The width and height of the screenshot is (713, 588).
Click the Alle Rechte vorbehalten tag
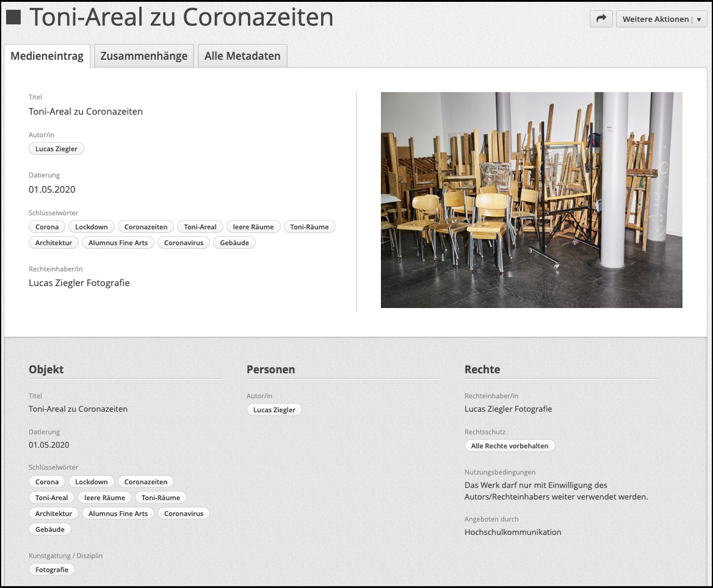pyautogui.click(x=510, y=446)
